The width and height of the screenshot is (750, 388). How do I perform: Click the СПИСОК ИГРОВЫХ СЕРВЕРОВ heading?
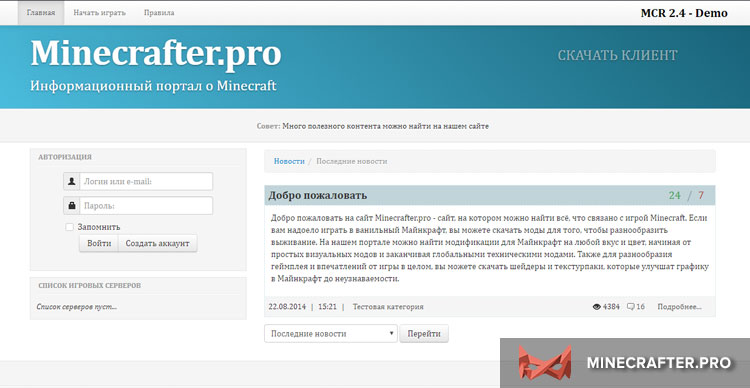point(89,285)
